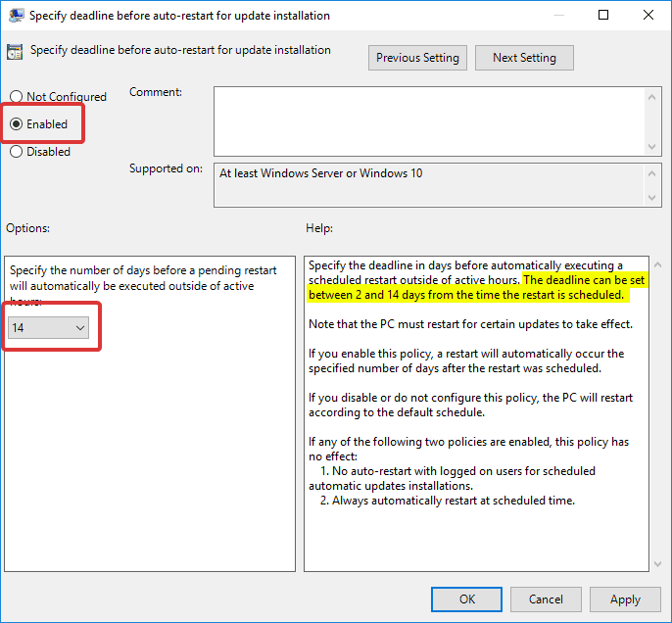Viewport: 672px width, 623px height.
Task: Click the policy setting icon beside heading
Action: tap(15, 51)
